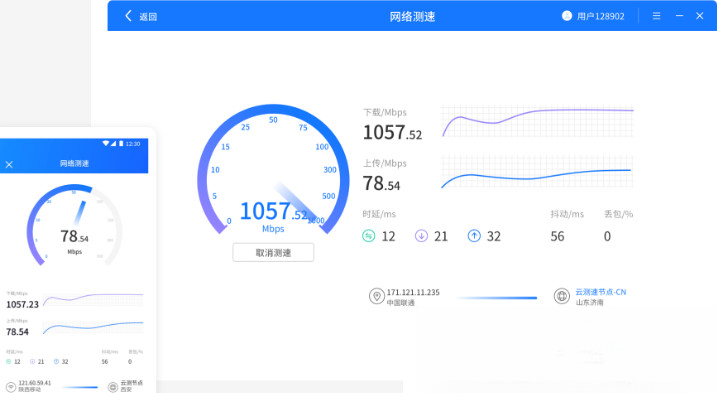Image resolution: width=717 pixels, height=393 pixels.
Task: Click the desktop window title 网络测速
Action: tap(412, 17)
